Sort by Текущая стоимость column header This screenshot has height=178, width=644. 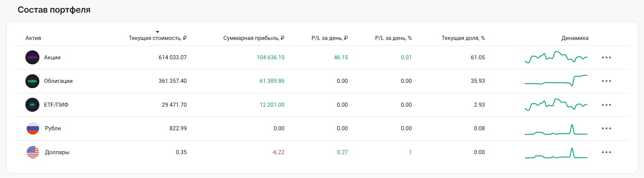(158, 38)
